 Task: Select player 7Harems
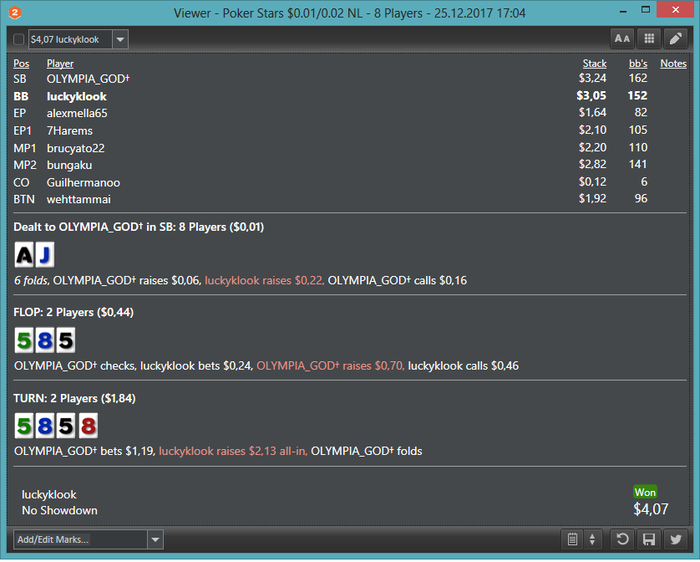point(70,130)
